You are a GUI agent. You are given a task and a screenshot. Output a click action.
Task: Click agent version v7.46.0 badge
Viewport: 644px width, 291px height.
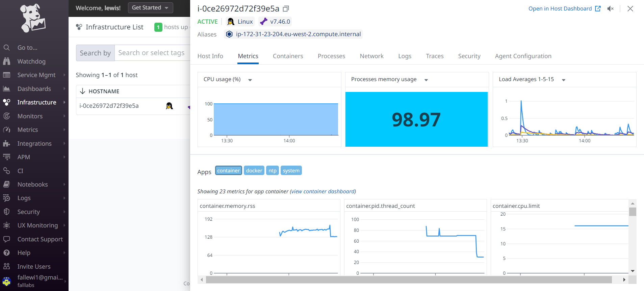(275, 22)
